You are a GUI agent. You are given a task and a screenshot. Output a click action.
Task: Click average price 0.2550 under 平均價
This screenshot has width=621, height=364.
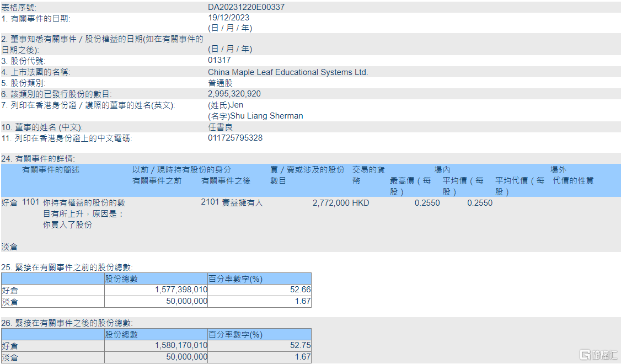point(480,203)
